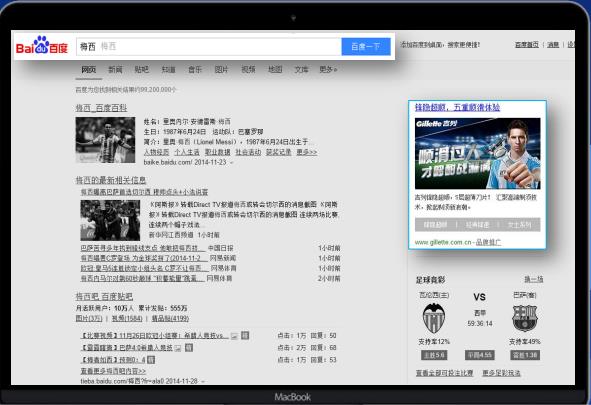Click the 视频(1584) tieba link
Screen dimensions: 591x405
(x=127, y=318)
